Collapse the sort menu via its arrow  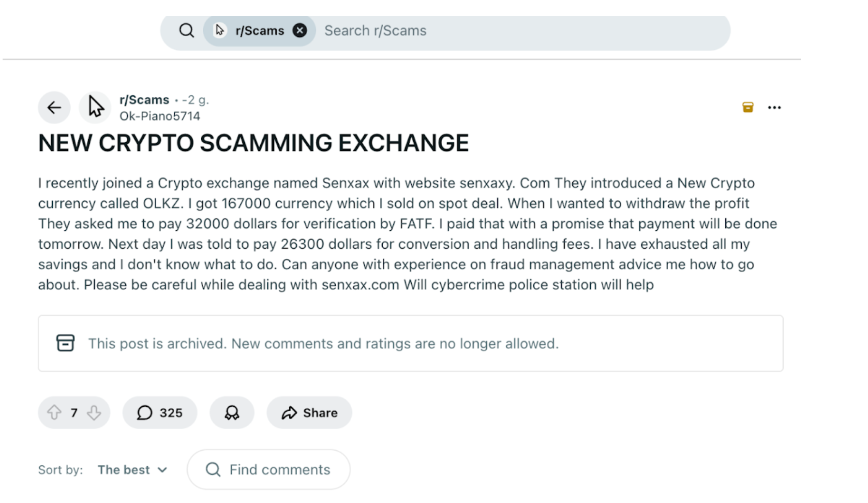(x=163, y=470)
